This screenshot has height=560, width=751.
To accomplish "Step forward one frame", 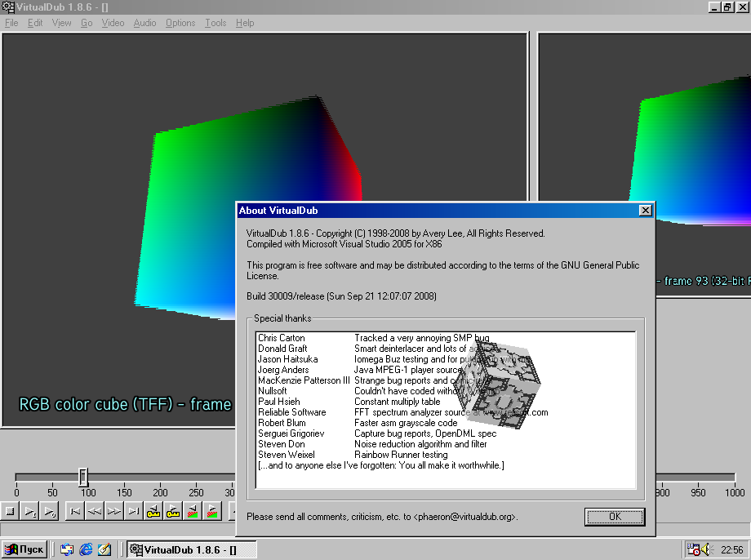I will [113, 512].
